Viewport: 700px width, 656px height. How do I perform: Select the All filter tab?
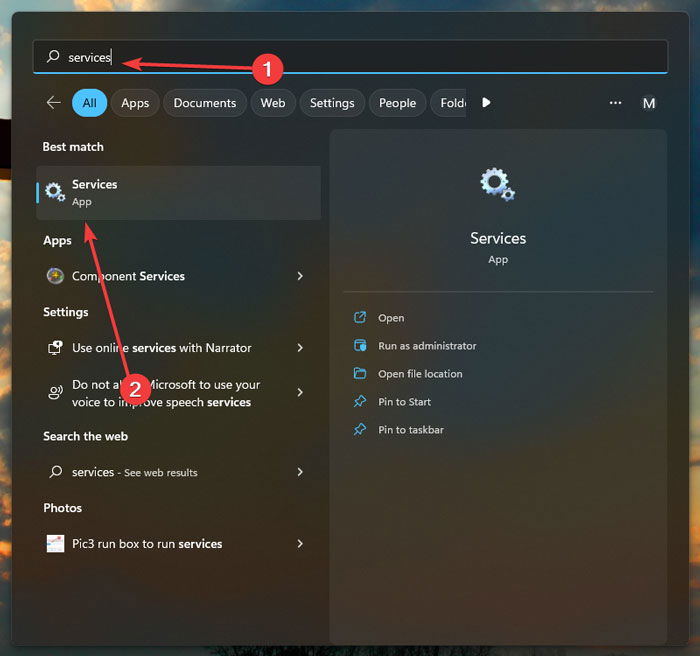click(90, 103)
